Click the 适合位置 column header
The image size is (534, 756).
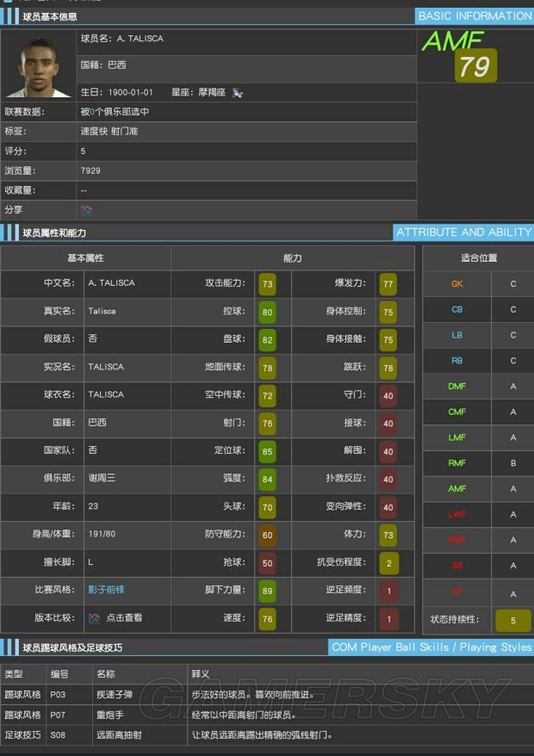(479, 258)
